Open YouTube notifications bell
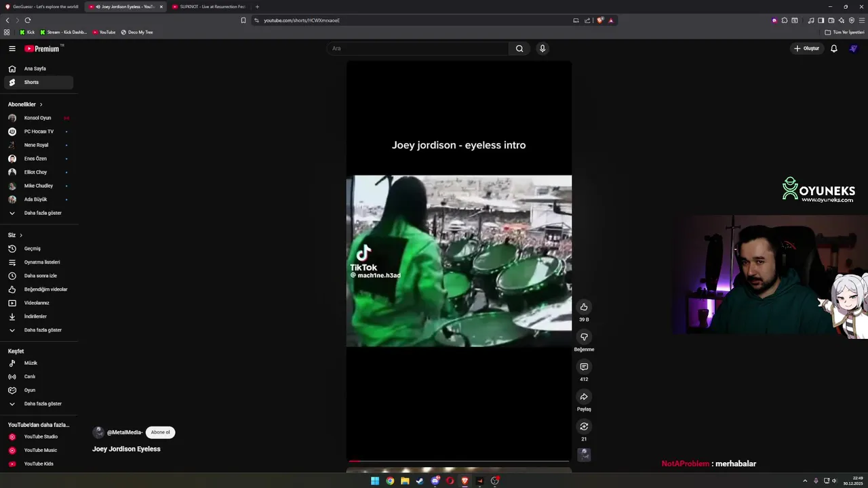868x488 pixels. [834, 49]
